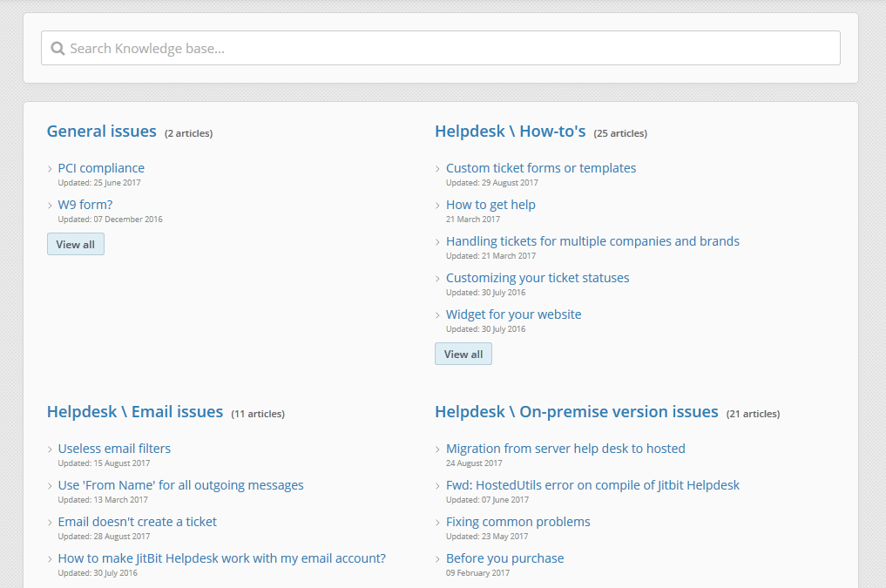
Task: Open the How to get help article
Action: tap(490, 204)
